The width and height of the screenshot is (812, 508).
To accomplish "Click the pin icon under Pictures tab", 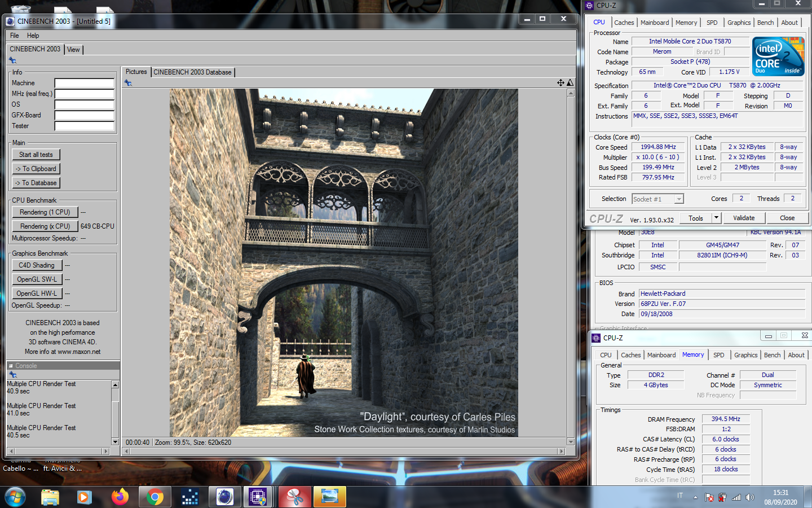I will point(128,83).
